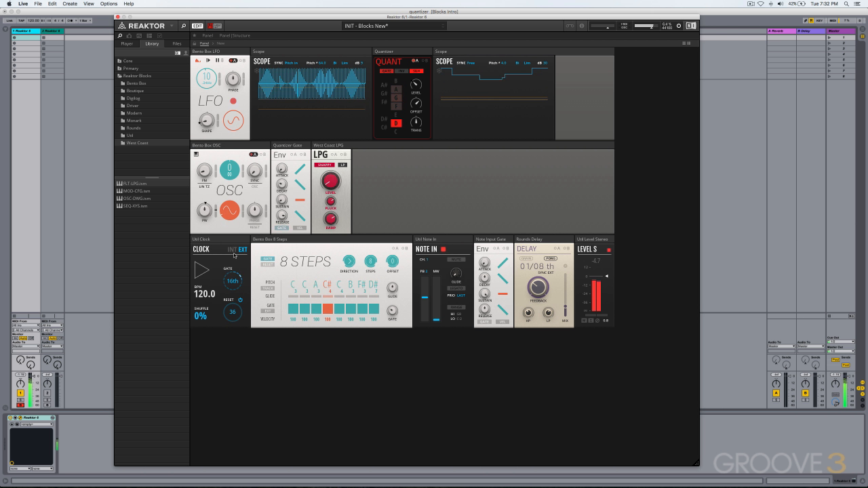Open the dropdown arrow beside the REAKTOR logo

pyautogui.click(x=172, y=25)
